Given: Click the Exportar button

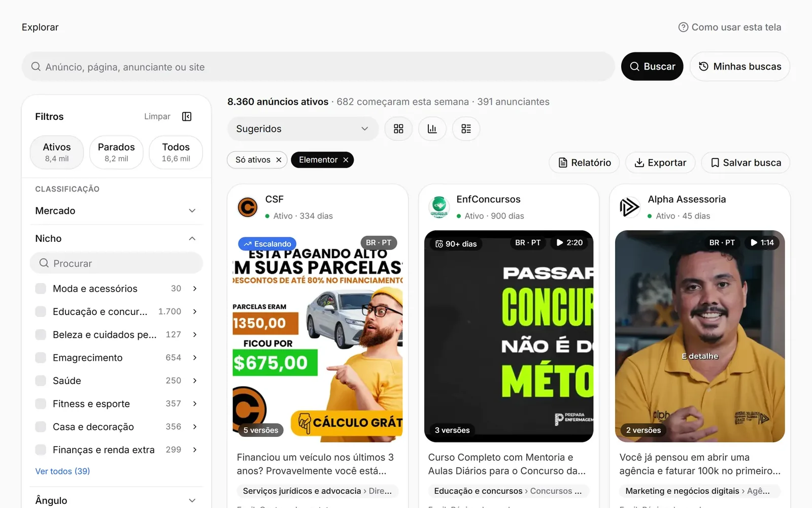Looking at the screenshot, I should coord(660,163).
